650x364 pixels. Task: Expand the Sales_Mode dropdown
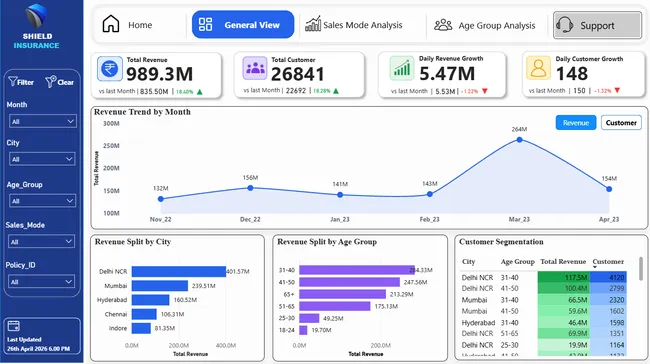(41, 242)
